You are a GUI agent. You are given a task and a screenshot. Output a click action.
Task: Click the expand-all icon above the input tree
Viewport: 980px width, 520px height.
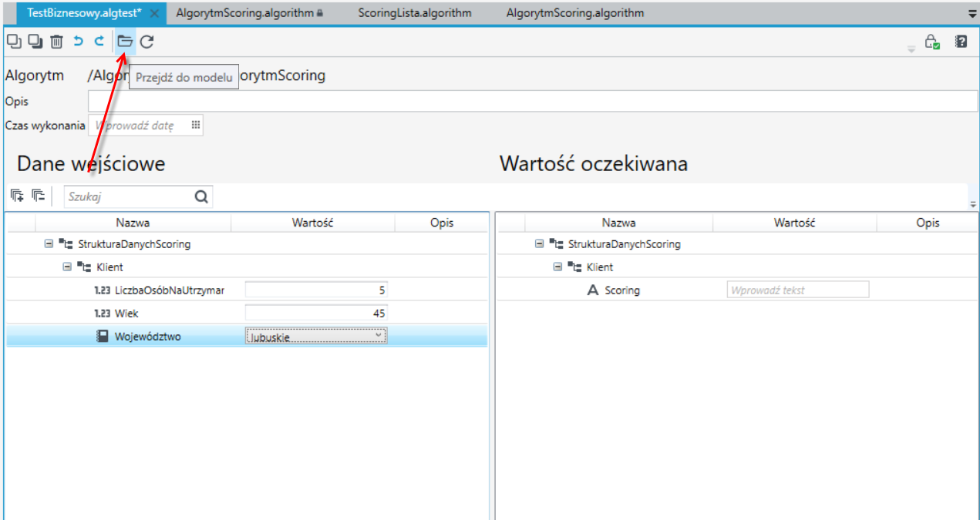click(17, 196)
